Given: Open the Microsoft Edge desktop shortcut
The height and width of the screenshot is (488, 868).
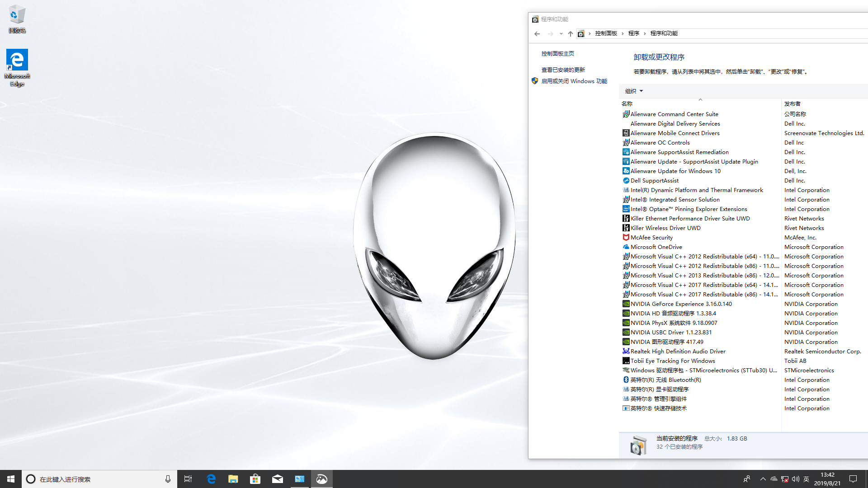Looking at the screenshot, I should click(17, 68).
